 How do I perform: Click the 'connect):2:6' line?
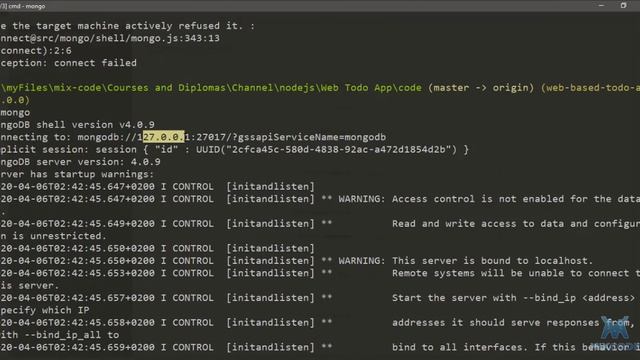click(x=36, y=51)
